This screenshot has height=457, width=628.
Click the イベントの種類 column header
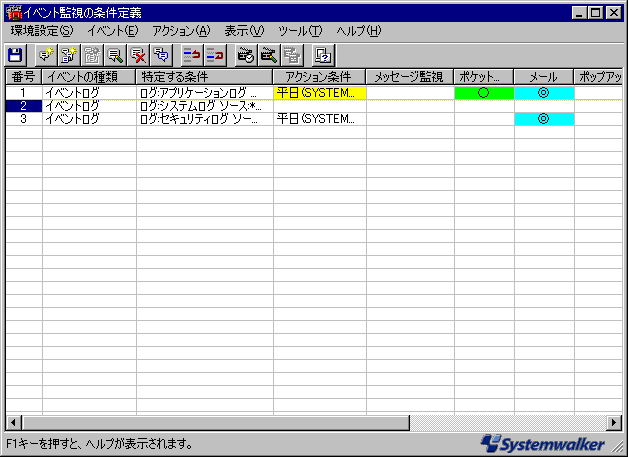click(x=89, y=77)
